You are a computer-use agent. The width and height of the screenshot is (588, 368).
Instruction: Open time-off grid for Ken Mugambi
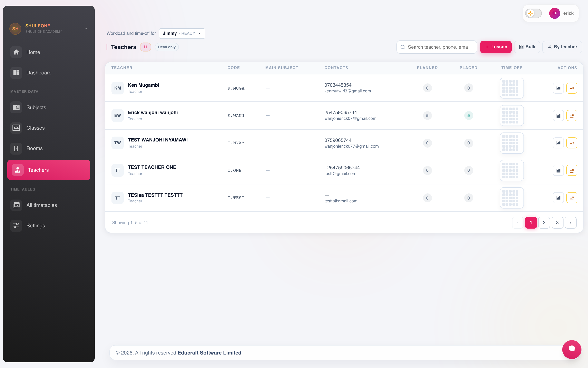(x=511, y=88)
